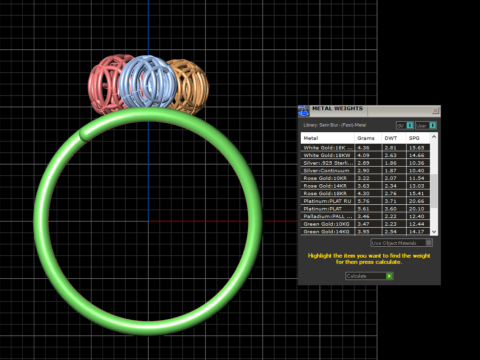Click the Library: Satin Blur label
Viewport: 480px width, 360px height.
pyautogui.click(x=335, y=125)
